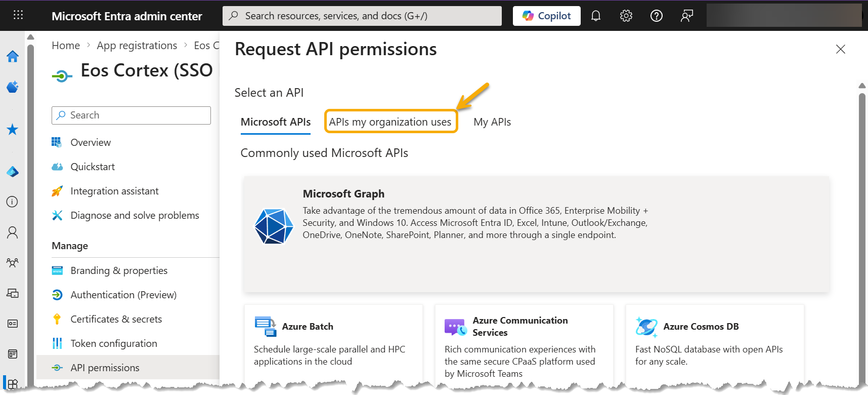Focus the sidebar Search field
The width and height of the screenshot is (868, 395).
[x=131, y=115]
